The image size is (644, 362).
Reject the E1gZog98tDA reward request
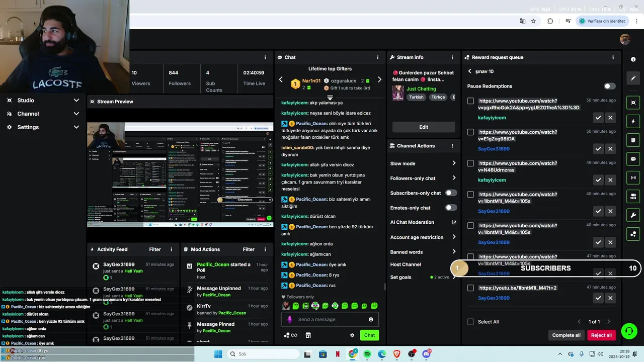pyautogui.click(x=610, y=149)
